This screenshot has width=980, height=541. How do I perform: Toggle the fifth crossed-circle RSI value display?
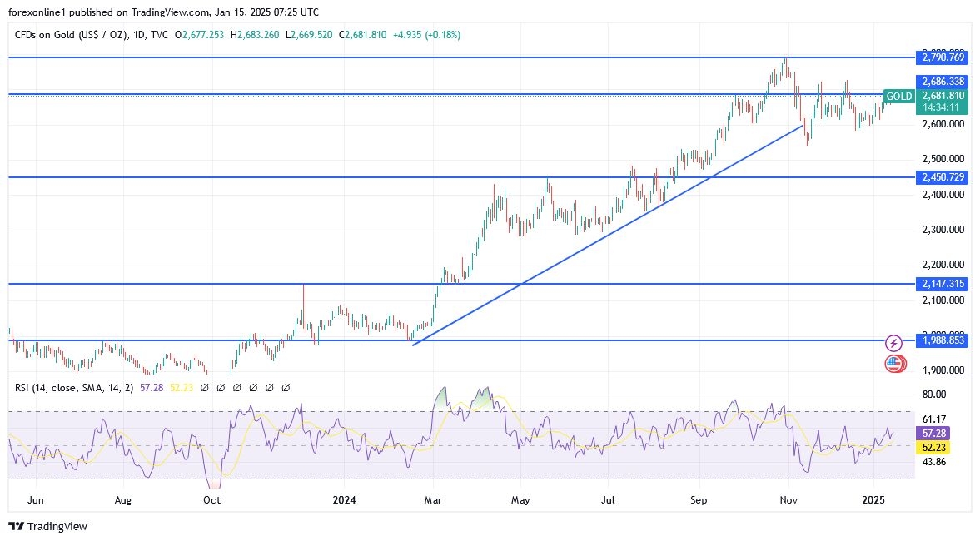(x=269, y=387)
